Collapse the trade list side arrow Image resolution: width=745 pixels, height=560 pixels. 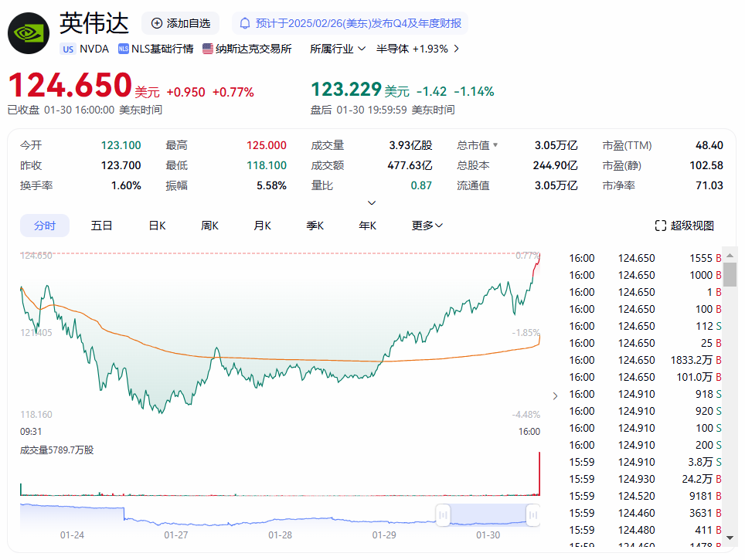click(x=555, y=395)
